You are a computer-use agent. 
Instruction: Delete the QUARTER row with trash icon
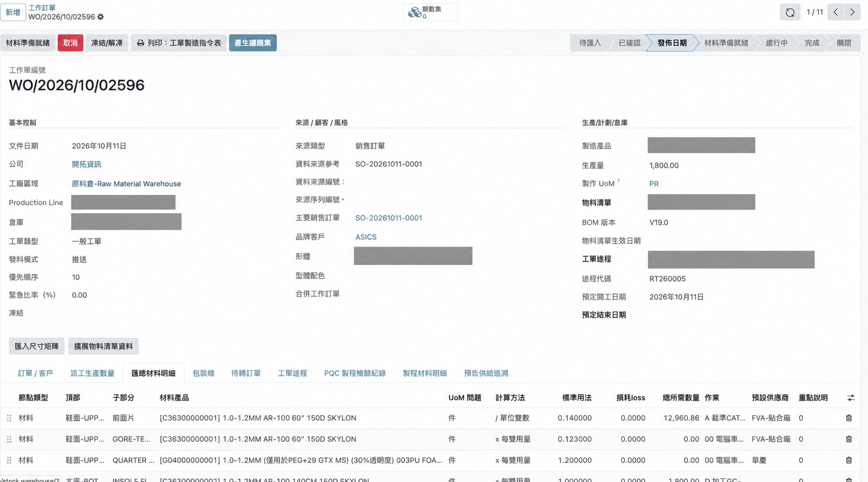click(849, 460)
